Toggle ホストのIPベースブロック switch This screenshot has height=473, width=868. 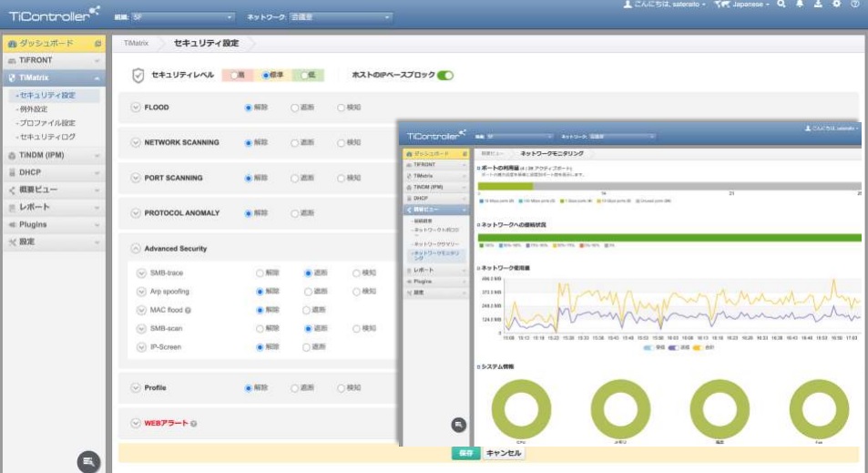pos(445,76)
